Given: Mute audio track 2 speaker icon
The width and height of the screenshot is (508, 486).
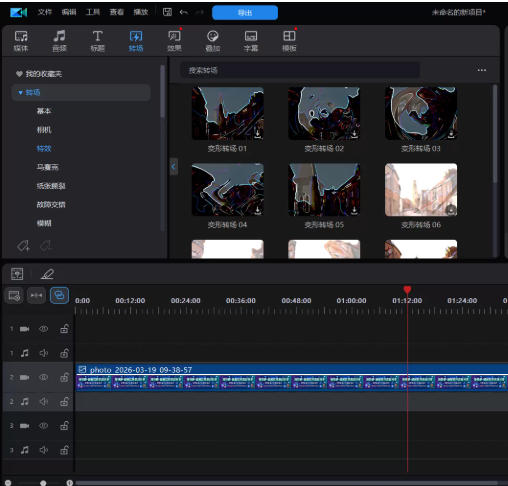Looking at the screenshot, I should [x=44, y=401].
